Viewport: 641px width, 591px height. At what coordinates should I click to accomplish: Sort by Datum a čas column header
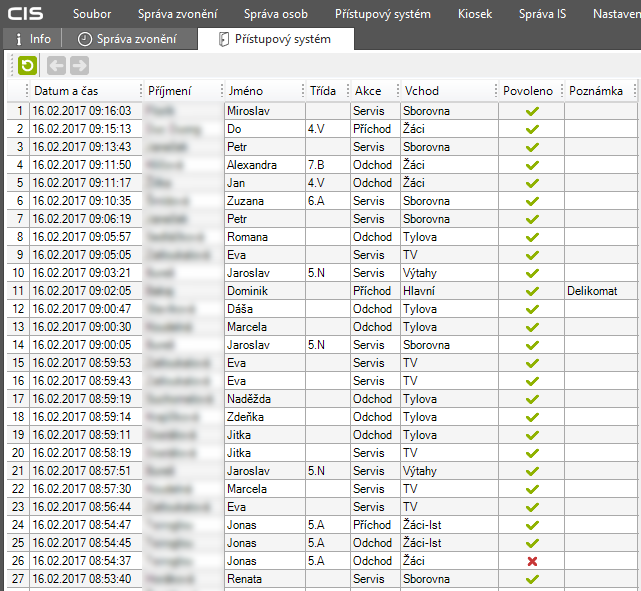pyautogui.click(x=68, y=91)
